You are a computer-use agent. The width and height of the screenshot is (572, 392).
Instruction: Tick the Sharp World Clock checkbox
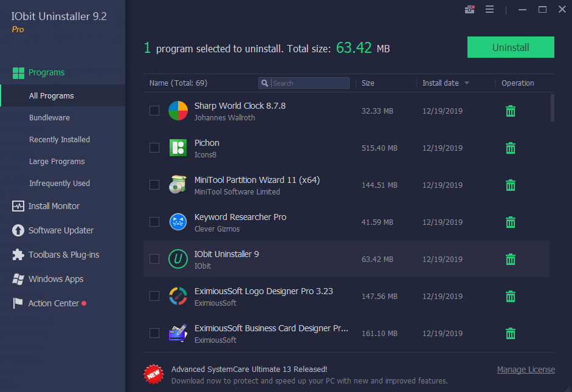(x=154, y=111)
